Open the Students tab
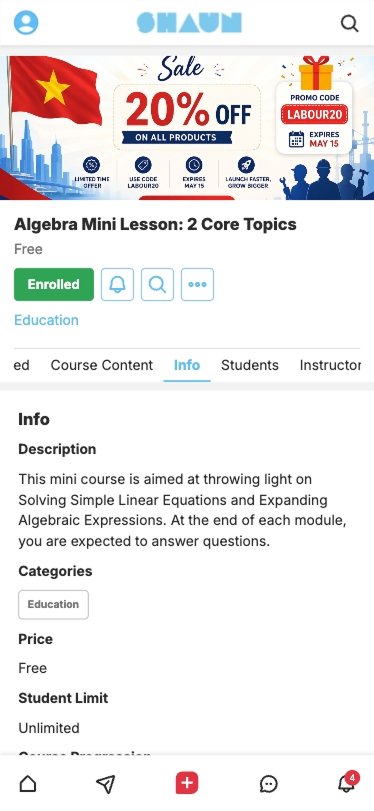Viewport: 374px width, 811px height. (x=250, y=365)
